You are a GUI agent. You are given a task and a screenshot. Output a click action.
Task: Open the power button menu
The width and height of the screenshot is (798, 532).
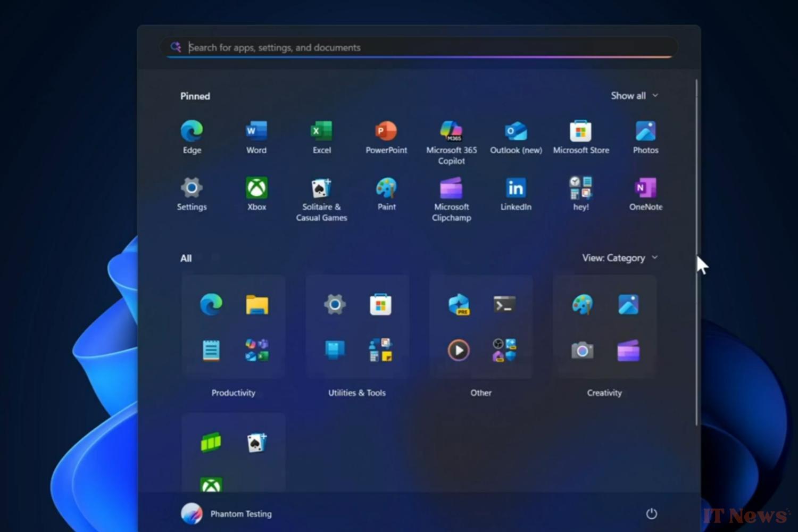point(652,514)
